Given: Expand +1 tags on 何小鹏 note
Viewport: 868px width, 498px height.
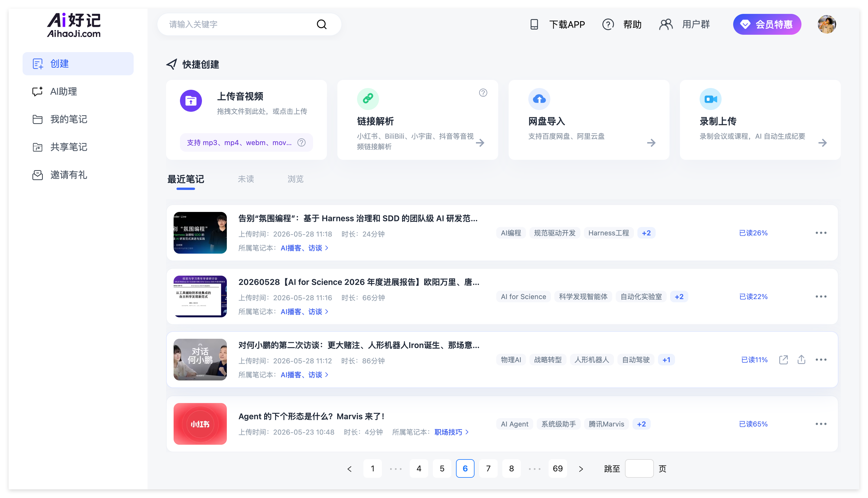Looking at the screenshot, I should tap(666, 360).
